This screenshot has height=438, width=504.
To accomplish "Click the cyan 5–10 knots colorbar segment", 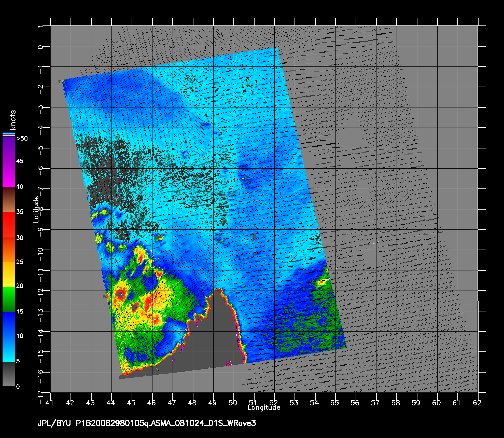I will coord(9,349).
